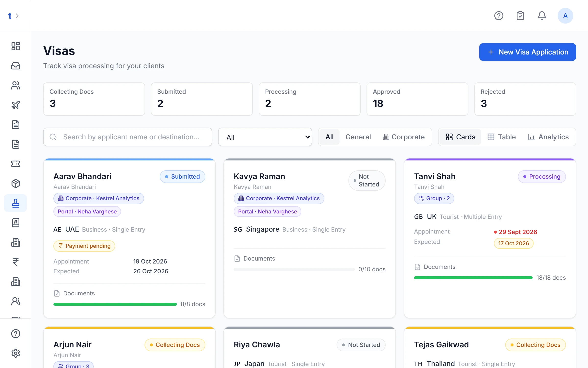Open the All status filter dropdown
The image size is (588, 368).
click(265, 137)
